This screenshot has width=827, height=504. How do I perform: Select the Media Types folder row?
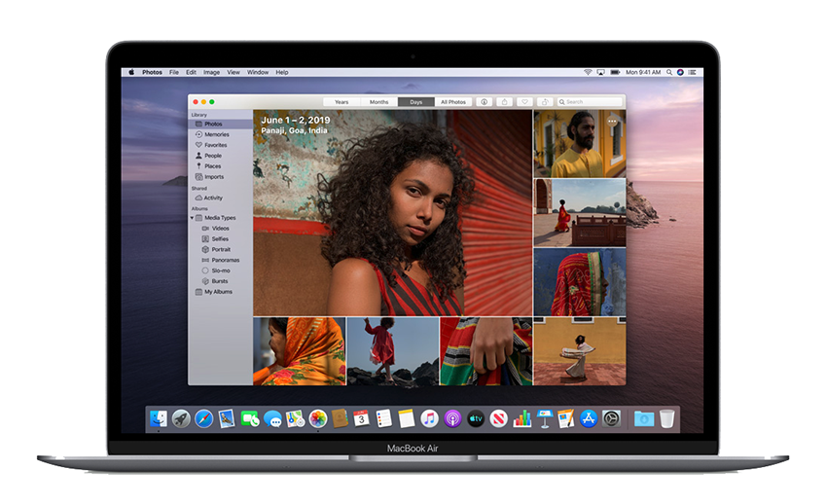(x=221, y=218)
